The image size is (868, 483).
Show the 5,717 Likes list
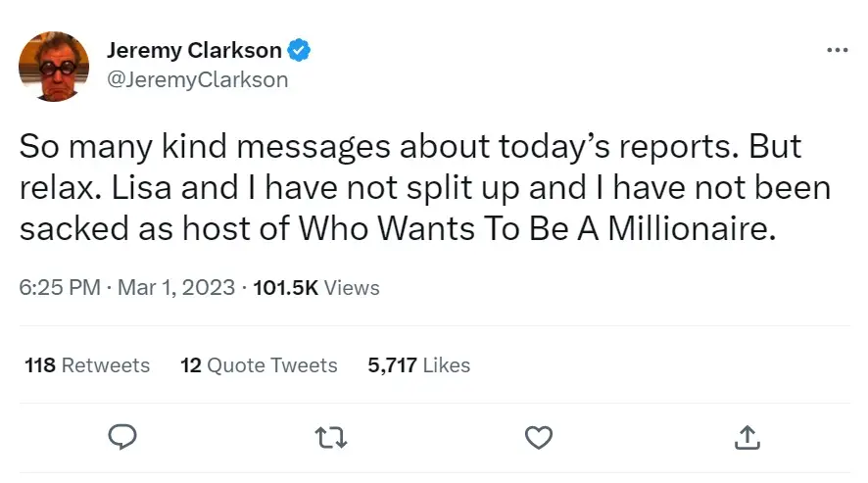pyautogui.click(x=418, y=365)
